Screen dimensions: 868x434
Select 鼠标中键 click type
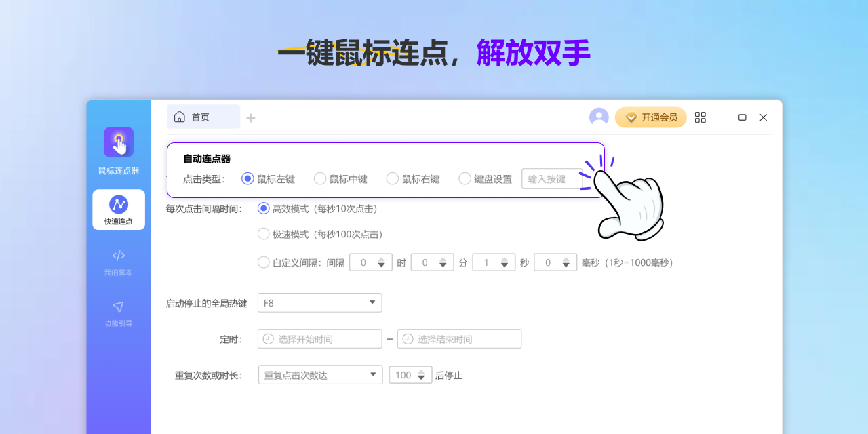(x=319, y=178)
